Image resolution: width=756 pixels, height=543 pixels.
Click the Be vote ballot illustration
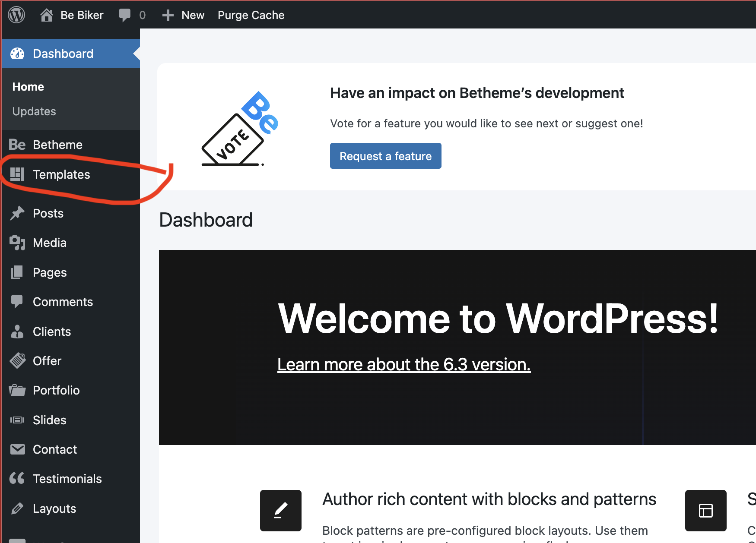[240, 129]
